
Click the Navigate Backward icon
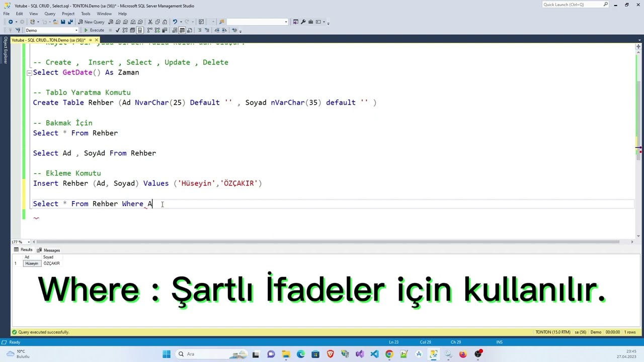click(x=11, y=22)
